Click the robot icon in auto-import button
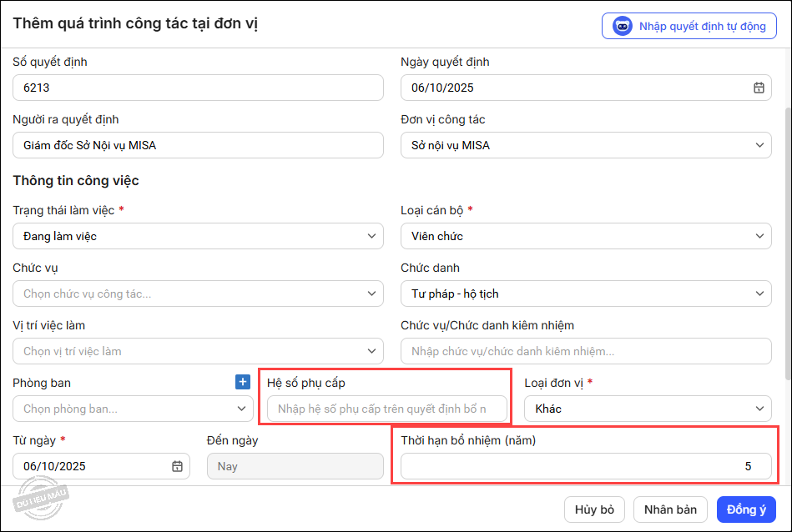Screen dimensions: 792x532 (x=623, y=26)
